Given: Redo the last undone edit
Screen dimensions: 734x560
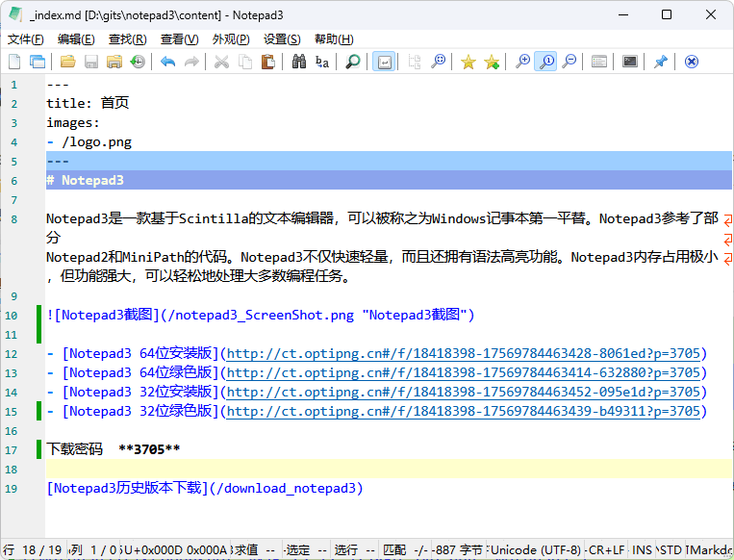Looking at the screenshot, I should (191, 62).
